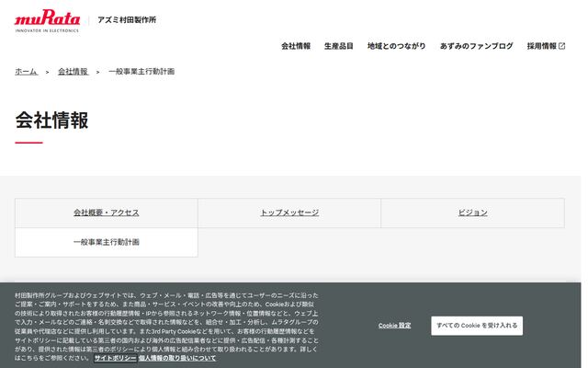Open the あずみのファンブログ navigation item

476,46
